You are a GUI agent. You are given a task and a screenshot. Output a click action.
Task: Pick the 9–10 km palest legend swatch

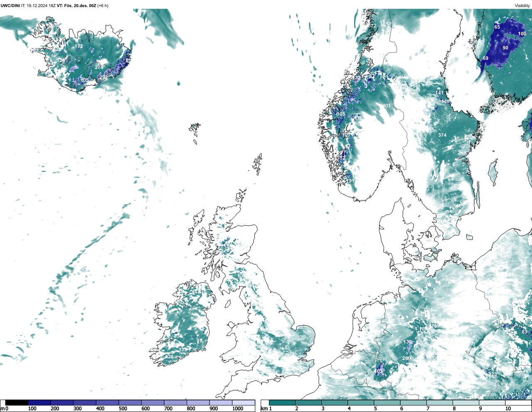point(493,402)
